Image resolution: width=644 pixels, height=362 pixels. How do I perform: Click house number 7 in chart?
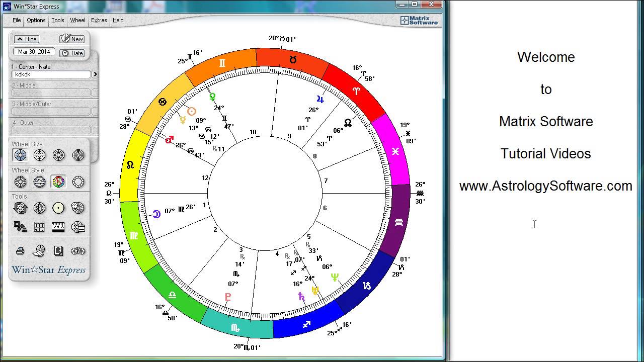326,181
